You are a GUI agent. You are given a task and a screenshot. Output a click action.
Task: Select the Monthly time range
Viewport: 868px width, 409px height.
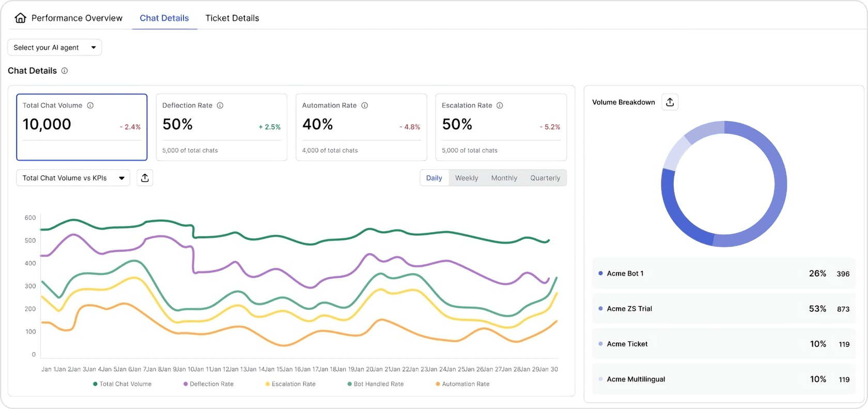click(x=504, y=178)
